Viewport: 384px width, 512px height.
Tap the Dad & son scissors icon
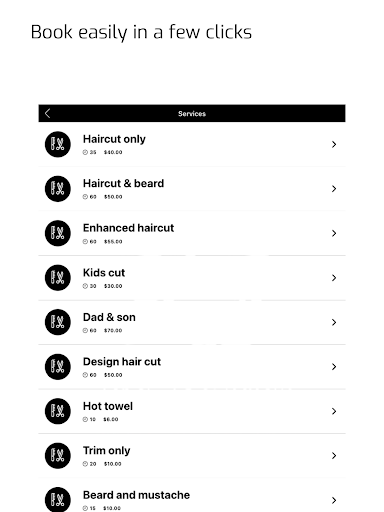coord(58,322)
